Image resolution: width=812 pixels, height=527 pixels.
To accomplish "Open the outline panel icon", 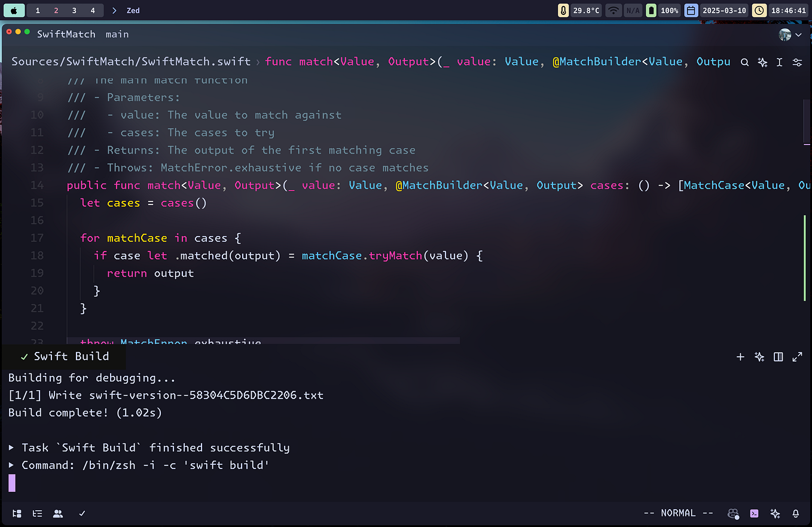I will pyautogui.click(x=37, y=513).
